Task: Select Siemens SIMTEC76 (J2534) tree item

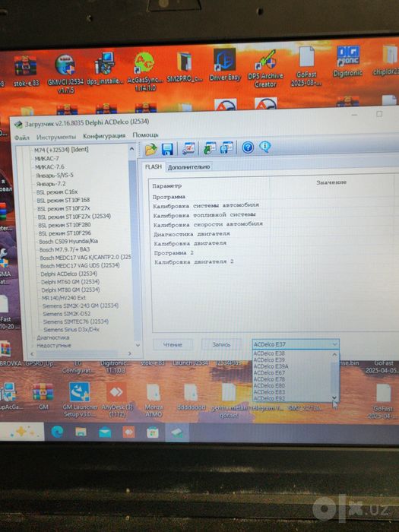Action: tap(76, 321)
